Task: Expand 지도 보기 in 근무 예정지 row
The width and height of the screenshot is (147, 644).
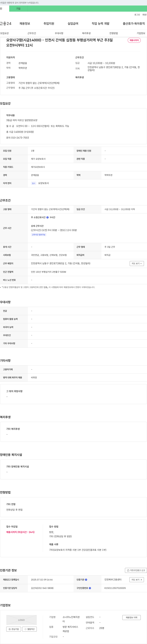Action: tap(137, 264)
